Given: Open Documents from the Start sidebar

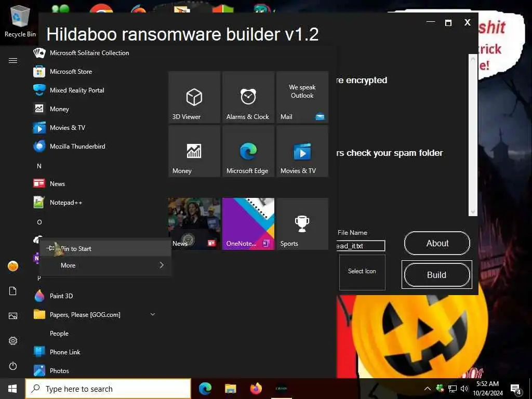Looking at the screenshot, I should [13, 291].
